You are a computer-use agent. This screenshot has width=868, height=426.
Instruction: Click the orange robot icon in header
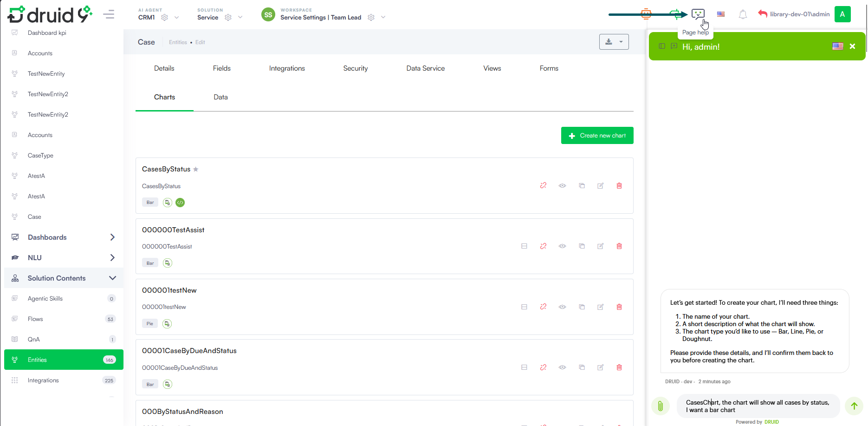646,14
